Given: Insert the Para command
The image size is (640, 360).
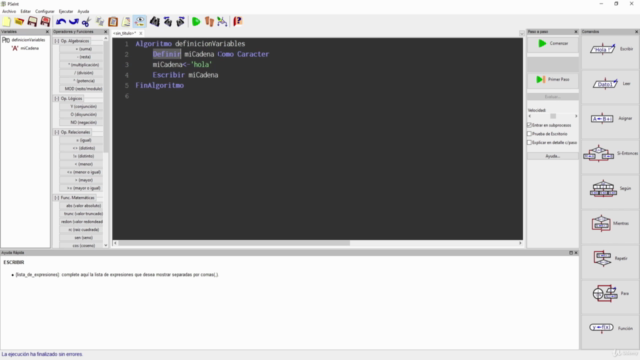Looking at the screenshot, I should pyautogui.click(x=611, y=294).
